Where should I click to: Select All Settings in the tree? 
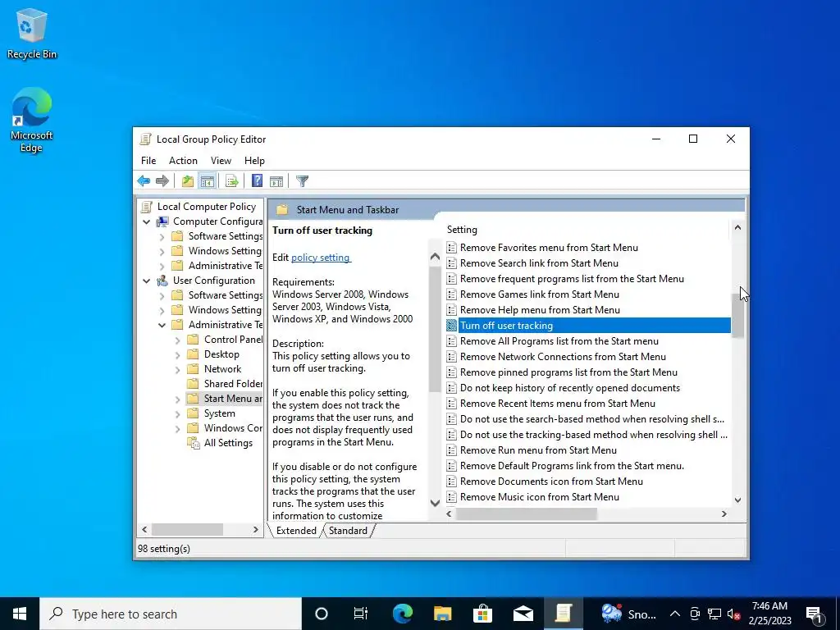click(x=228, y=443)
